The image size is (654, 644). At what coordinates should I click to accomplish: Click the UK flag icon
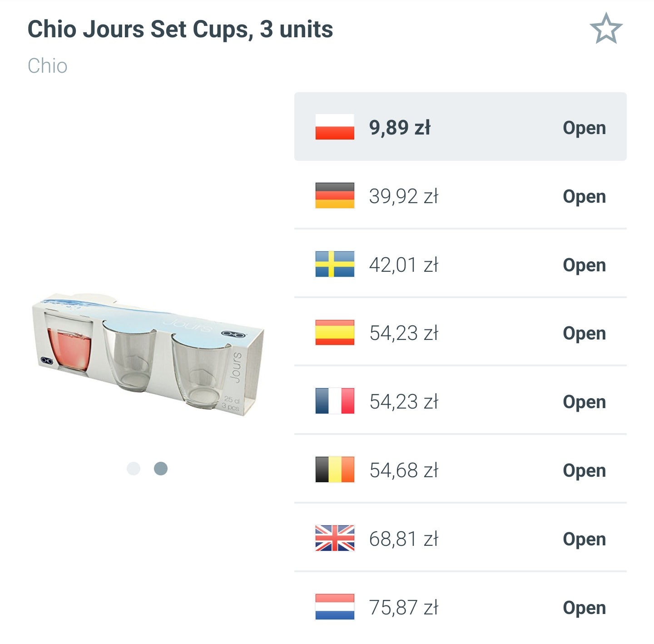(334, 539)
